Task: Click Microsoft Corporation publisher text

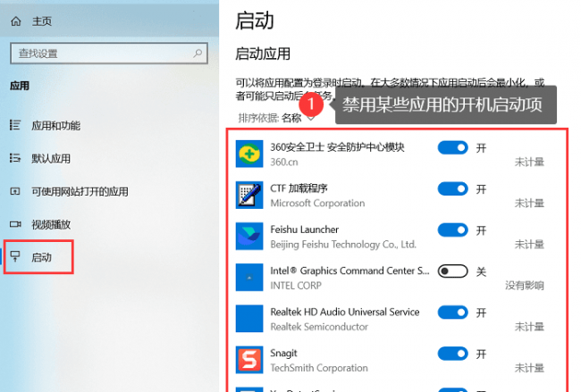Action: (x=317, y=204)
